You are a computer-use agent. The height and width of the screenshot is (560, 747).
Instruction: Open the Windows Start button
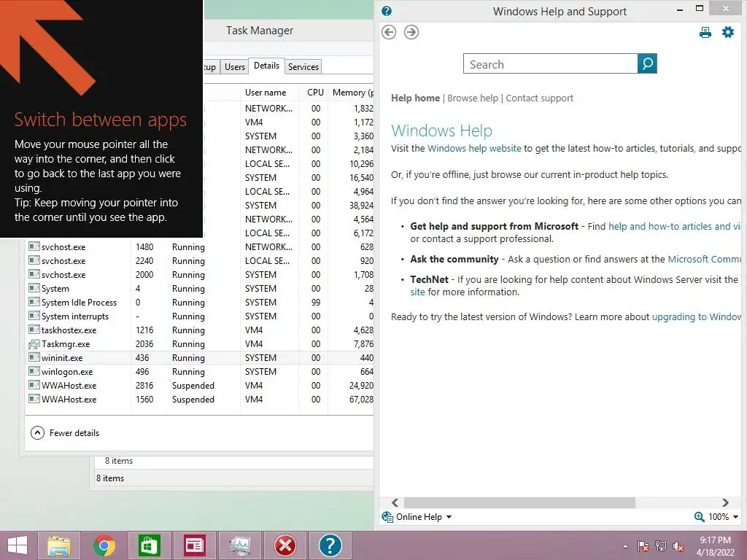pos(18,545)
